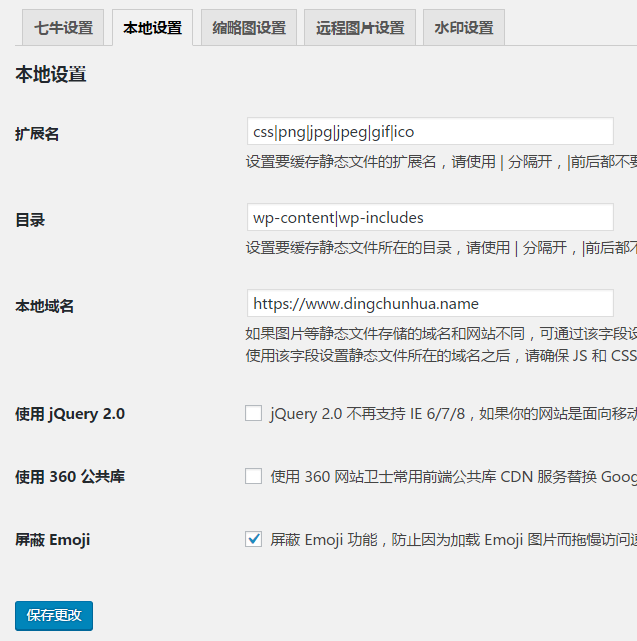Click the jQuery 2.0 不再支持 IE description
637x641 pixels.
(x=453, y=414)
